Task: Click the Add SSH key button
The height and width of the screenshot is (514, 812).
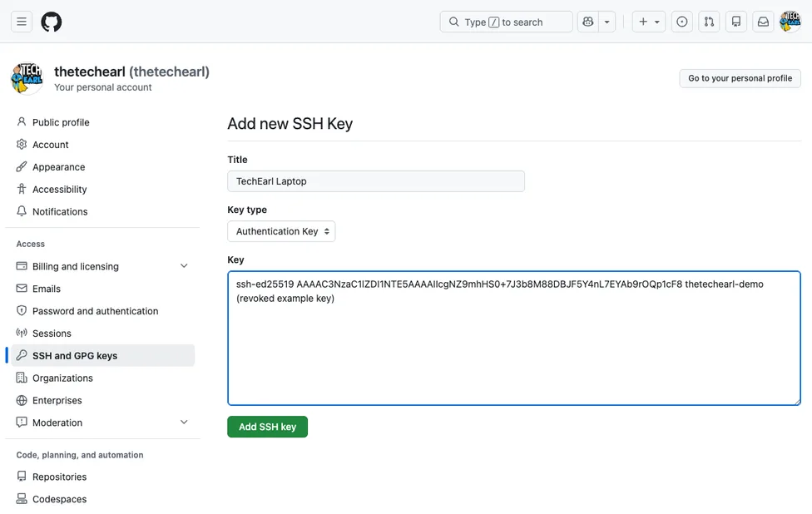Action: 267,427
